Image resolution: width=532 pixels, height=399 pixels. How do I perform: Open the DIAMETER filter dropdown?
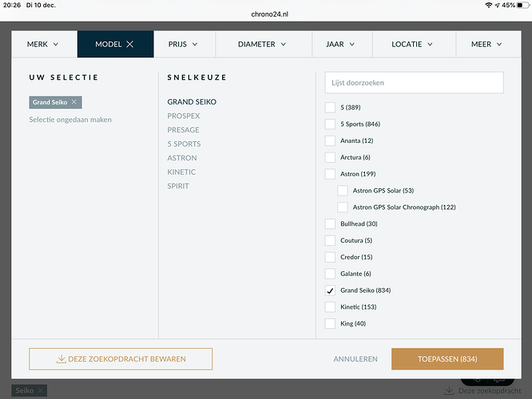[262, 44]
